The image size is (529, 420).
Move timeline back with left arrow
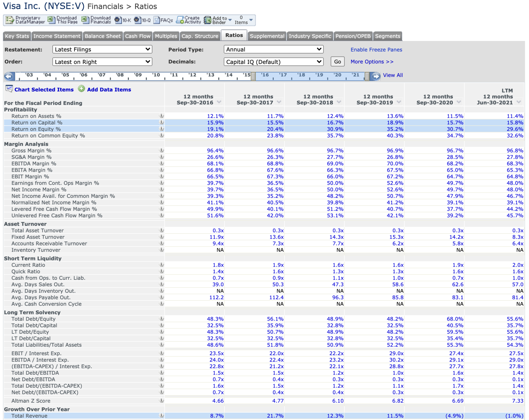9,76
